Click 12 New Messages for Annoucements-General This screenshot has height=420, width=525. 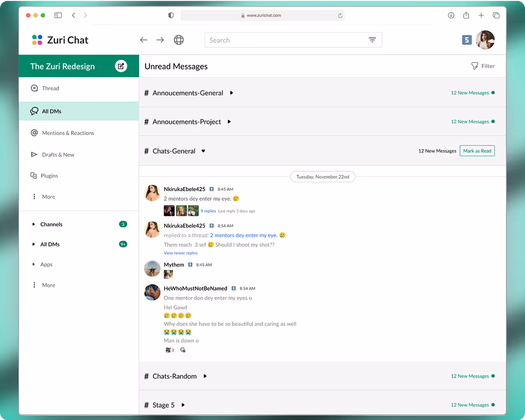click(x=472, y=92)
